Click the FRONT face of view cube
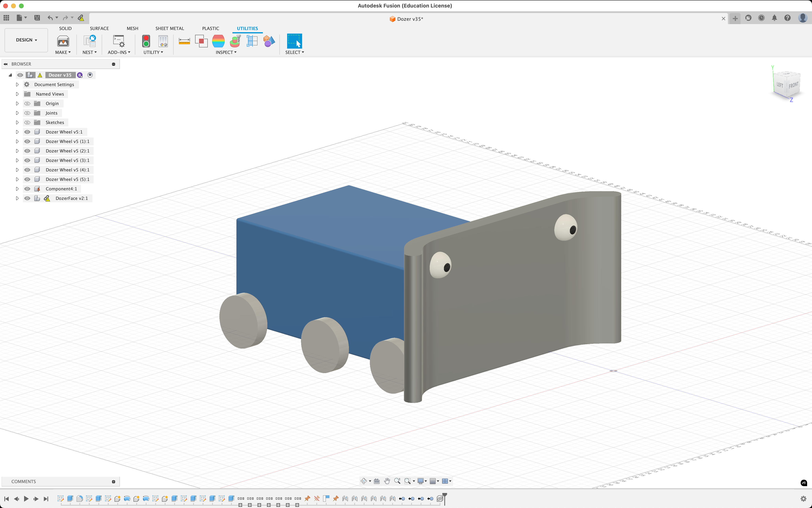 [x=793, y=85]
